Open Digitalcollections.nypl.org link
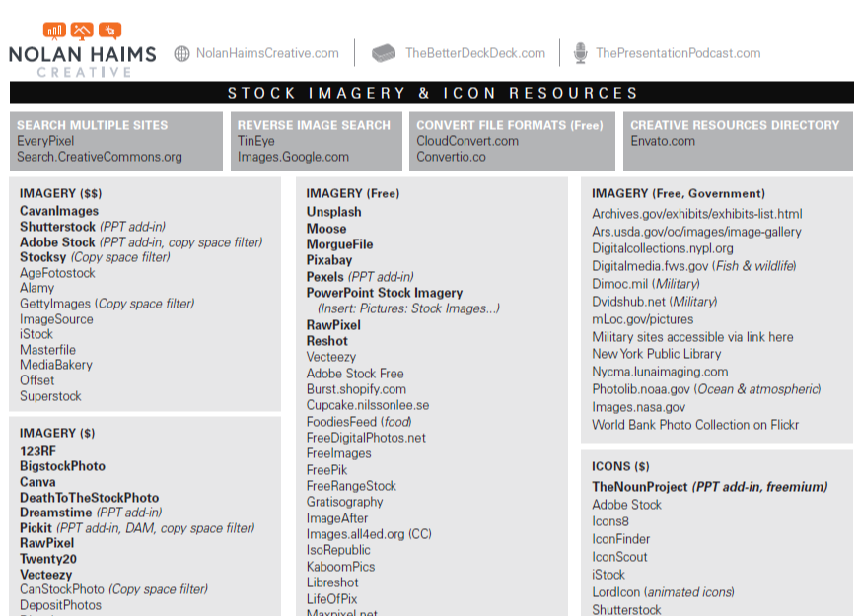The image size is (859, 616). (x=663, y=248)
